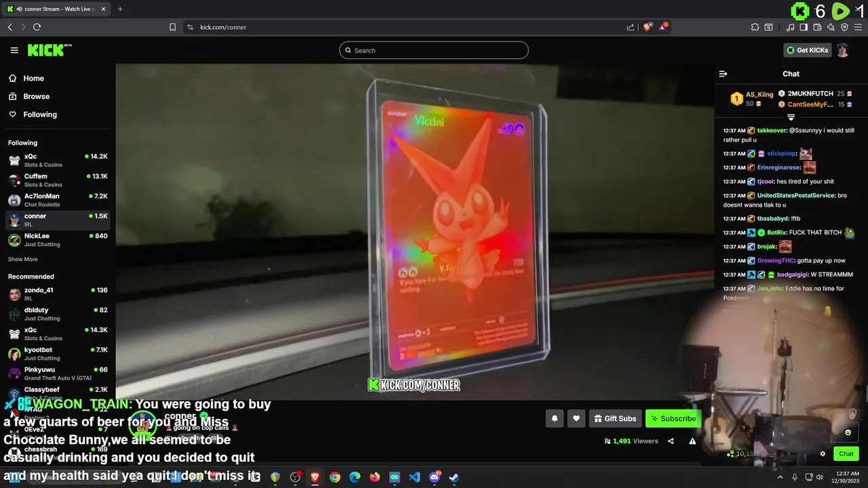Open Cuffem channel in the sidebar
The image size is (868, 488).
(58, 180)
